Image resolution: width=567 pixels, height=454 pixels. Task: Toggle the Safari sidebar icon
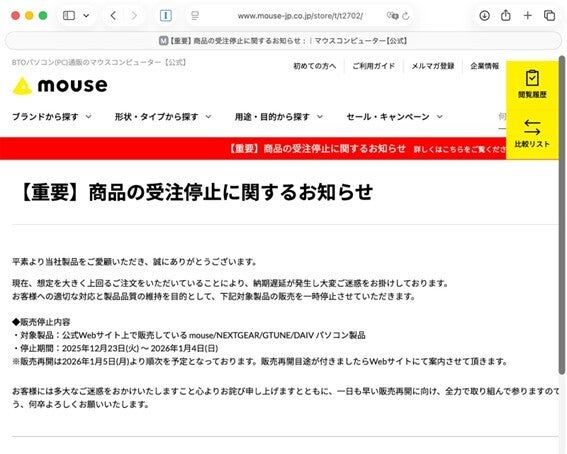point(69,16)
